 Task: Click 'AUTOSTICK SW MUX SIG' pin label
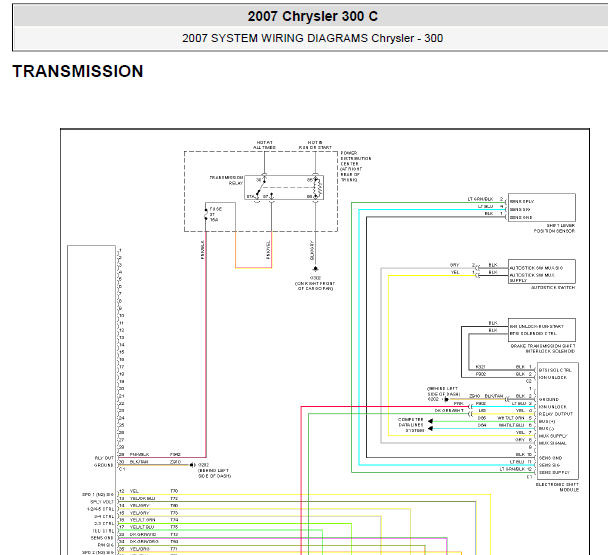click(x=536, y=268)
